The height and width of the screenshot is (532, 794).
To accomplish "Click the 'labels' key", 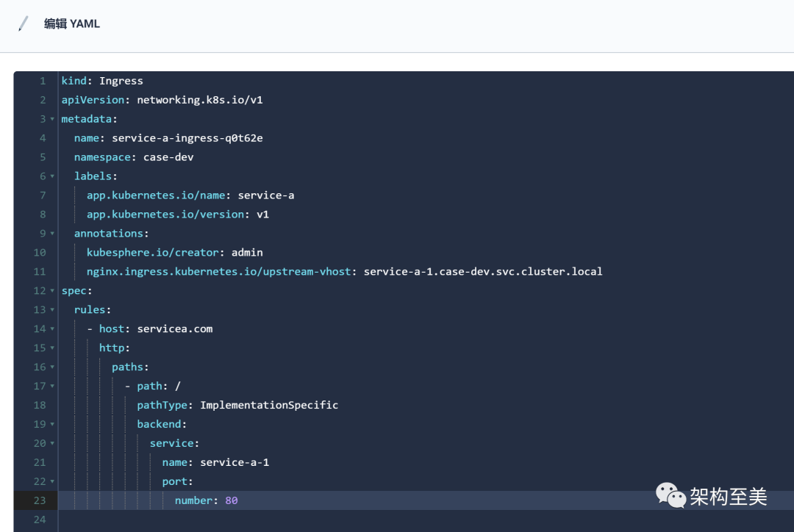I will (93, 176).
